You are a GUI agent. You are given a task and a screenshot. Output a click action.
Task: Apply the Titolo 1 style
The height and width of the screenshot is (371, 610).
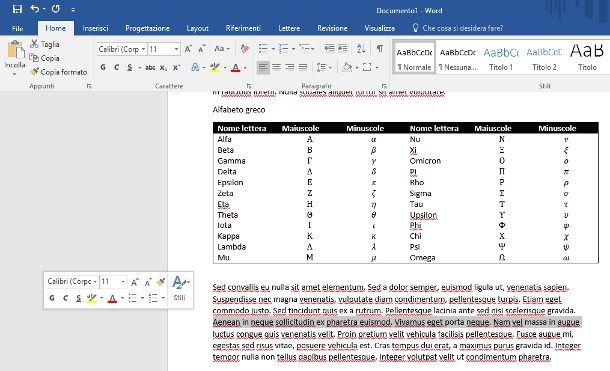501,57
